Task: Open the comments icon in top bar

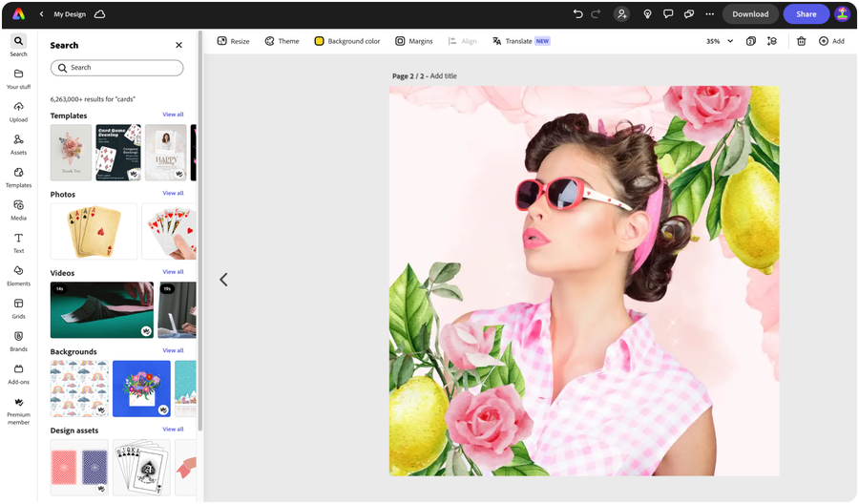Action: pos(668,14)
